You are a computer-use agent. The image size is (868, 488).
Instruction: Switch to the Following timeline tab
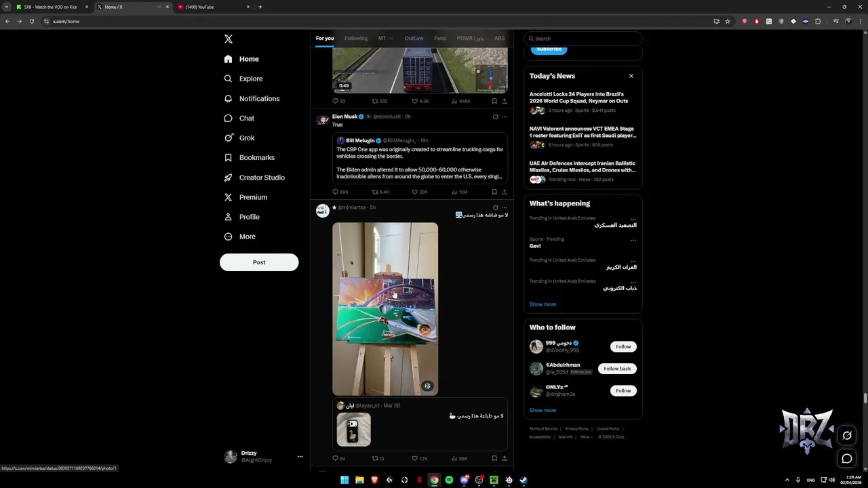tap(355, 39)
